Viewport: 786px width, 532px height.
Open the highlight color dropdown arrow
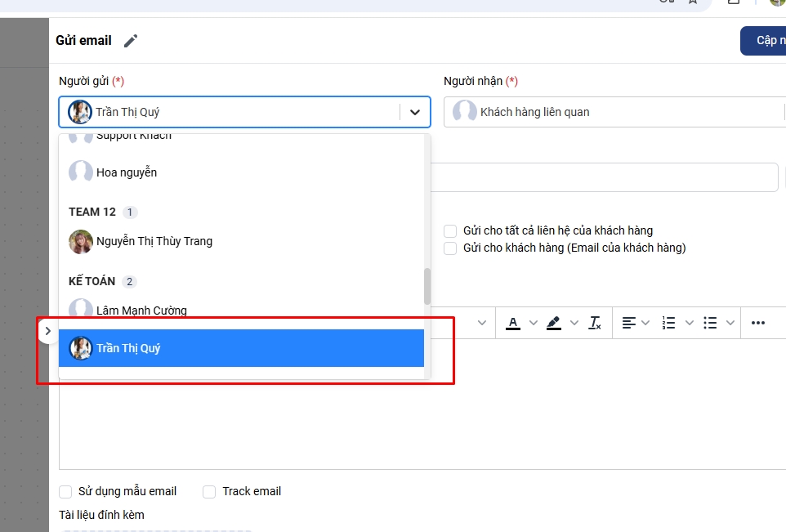574,323
